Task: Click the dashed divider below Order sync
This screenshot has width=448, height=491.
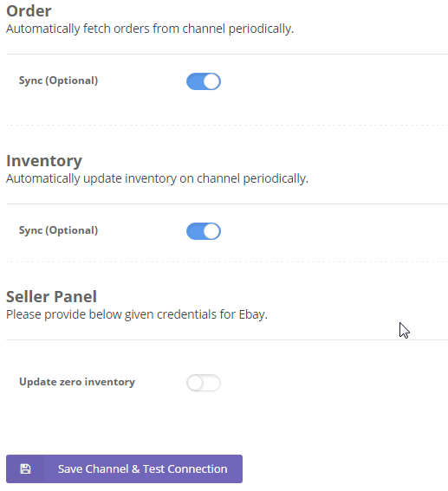Action: (x=227, y=125)
